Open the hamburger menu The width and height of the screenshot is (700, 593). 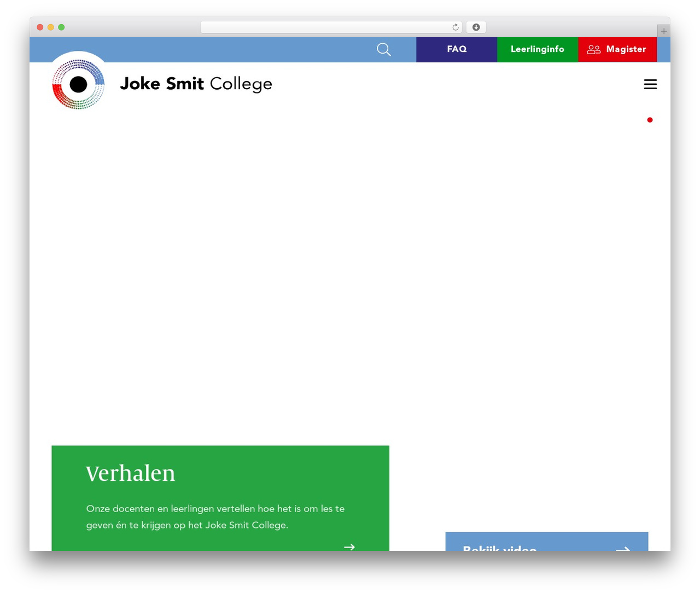[650, 84]
